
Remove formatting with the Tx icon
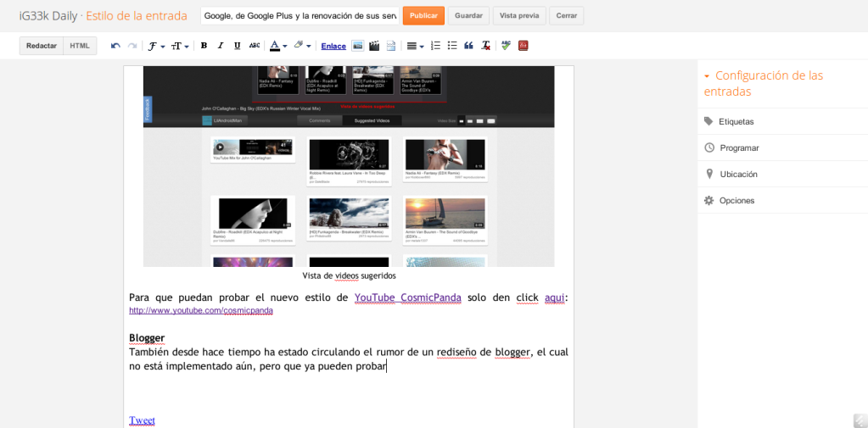point(485,46)
